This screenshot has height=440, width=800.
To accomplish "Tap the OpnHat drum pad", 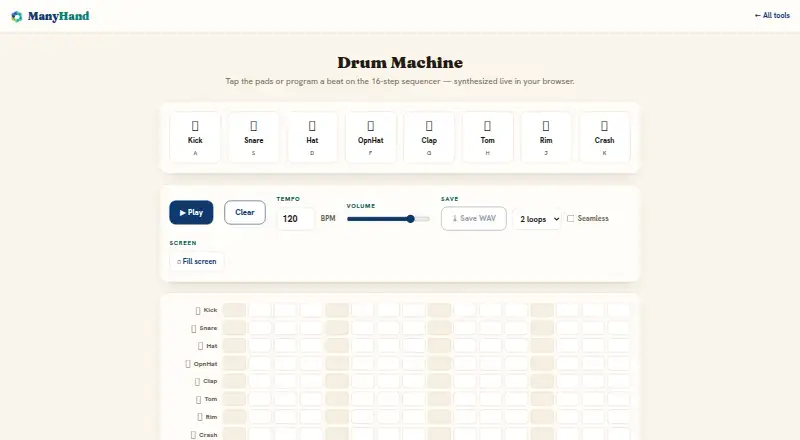I will tap(370, 137).
